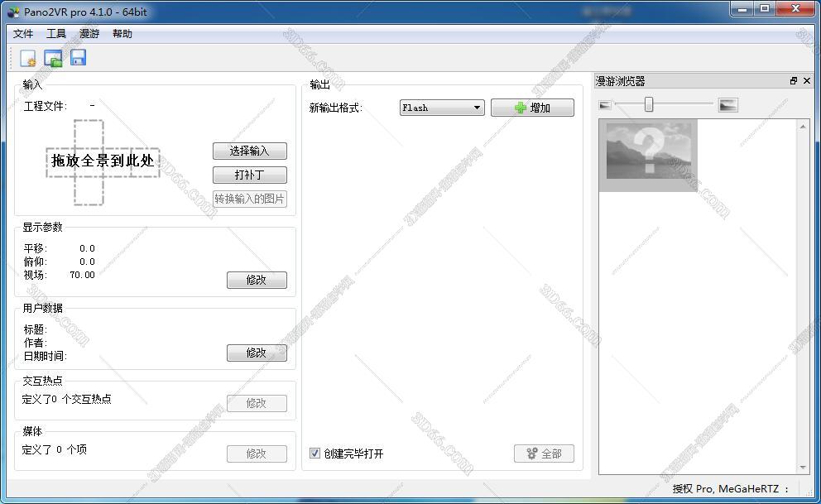Click the undock icon on 漫游浏览器 panel
This screenshot has height=504, width=821.
[793, 80]
